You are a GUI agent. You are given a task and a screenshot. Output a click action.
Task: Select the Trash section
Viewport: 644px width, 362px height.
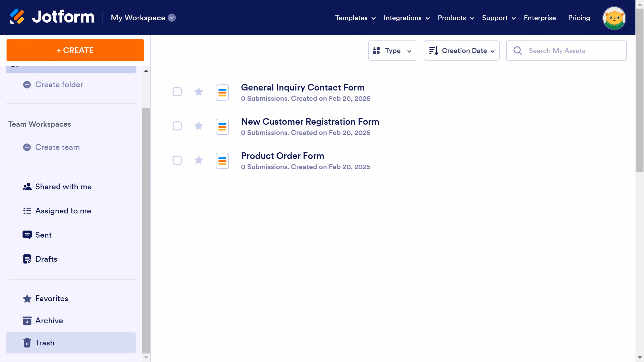71,343
